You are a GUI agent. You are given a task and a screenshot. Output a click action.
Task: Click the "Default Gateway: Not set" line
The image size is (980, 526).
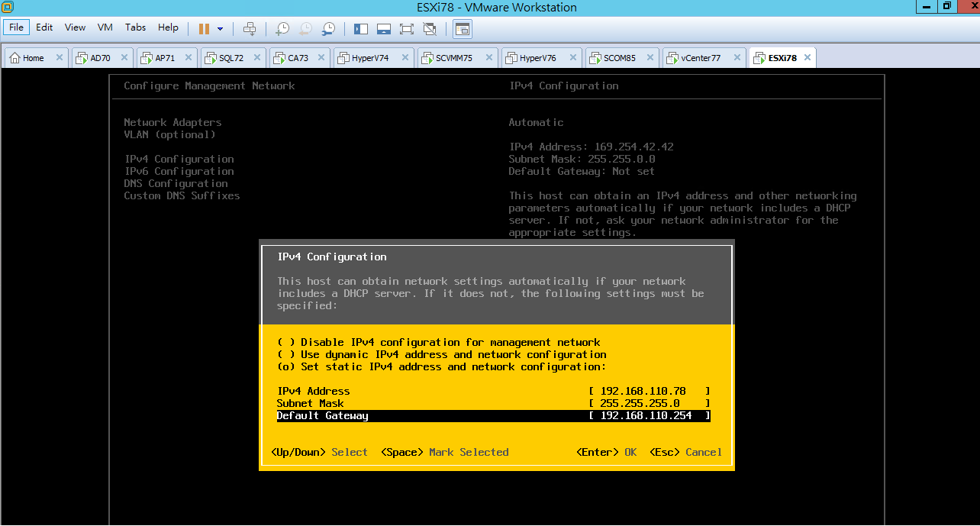click(x=582, y=172)
